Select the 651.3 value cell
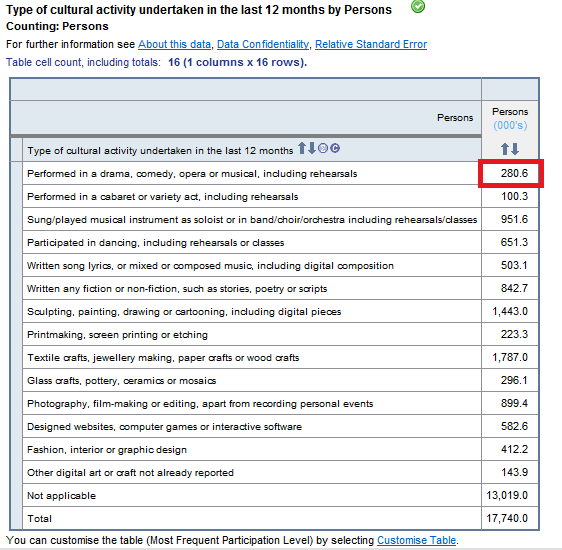This screenshot has width=562, height=550. click(x=510, y=242)
